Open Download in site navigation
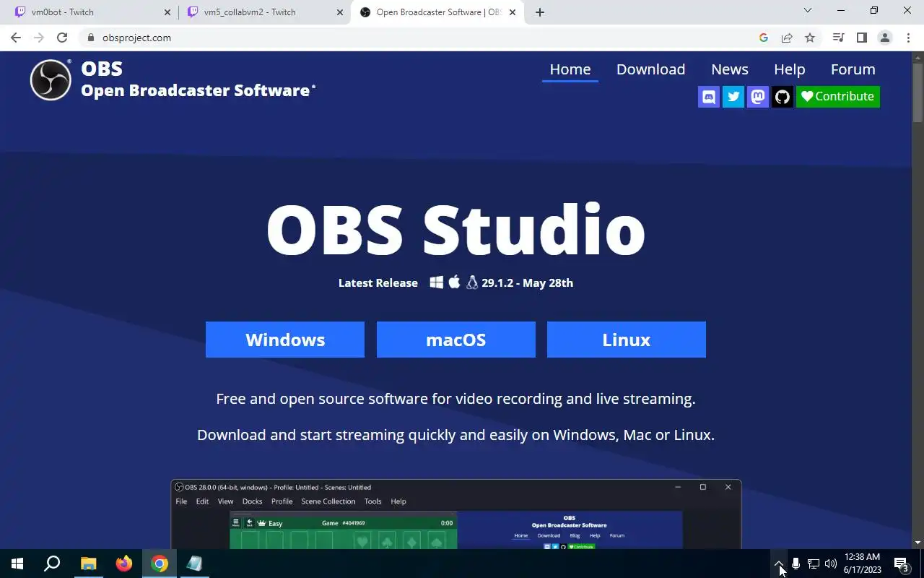 click(x=650, y=69)
